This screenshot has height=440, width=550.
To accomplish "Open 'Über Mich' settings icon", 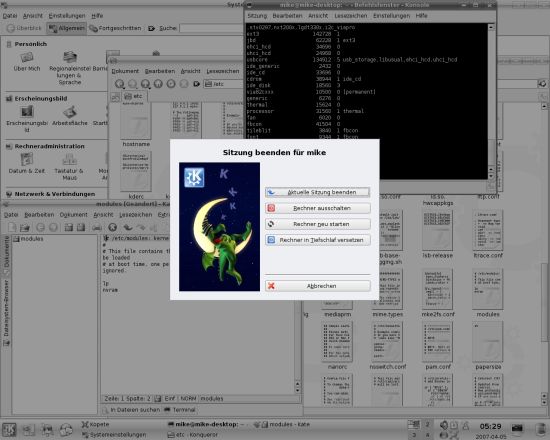I will (27, 62).
